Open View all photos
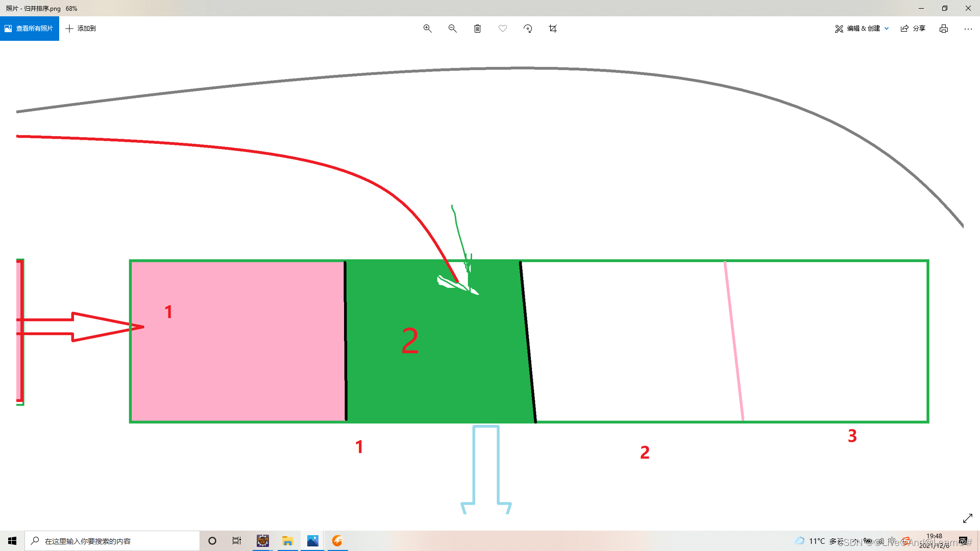Image resolution: width=980 pixels, height=551 pixels. 30,29
